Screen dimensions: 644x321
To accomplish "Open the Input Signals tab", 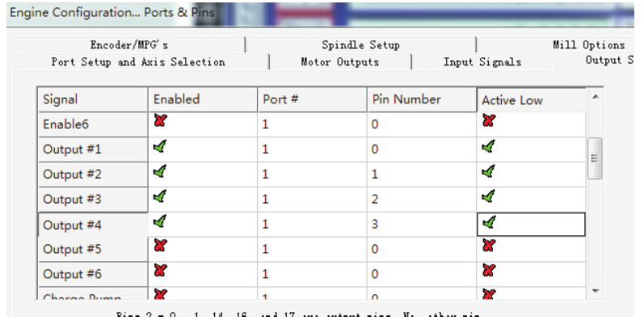I will pos(482,62).
